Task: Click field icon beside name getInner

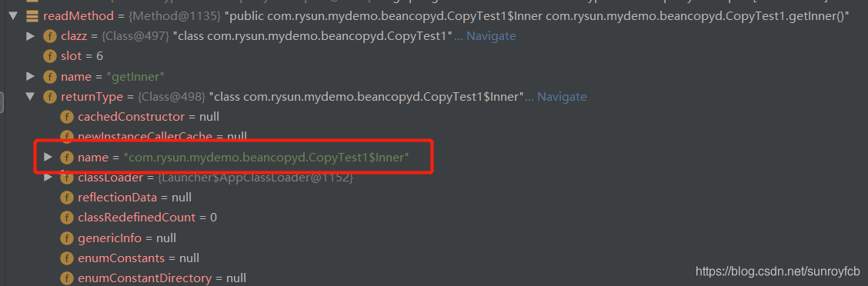Action: (50, 76)
